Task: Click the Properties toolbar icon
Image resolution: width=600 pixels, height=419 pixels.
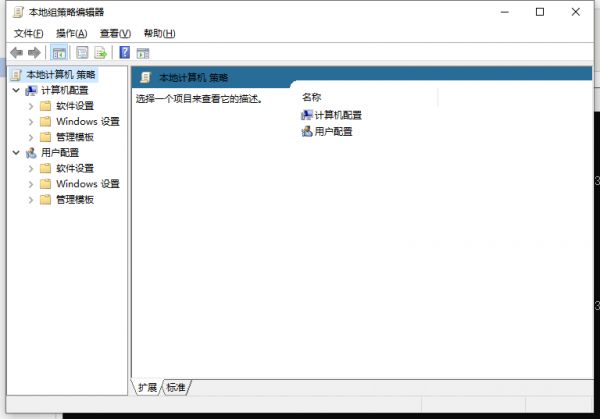Action: click(x=82, y=53)
